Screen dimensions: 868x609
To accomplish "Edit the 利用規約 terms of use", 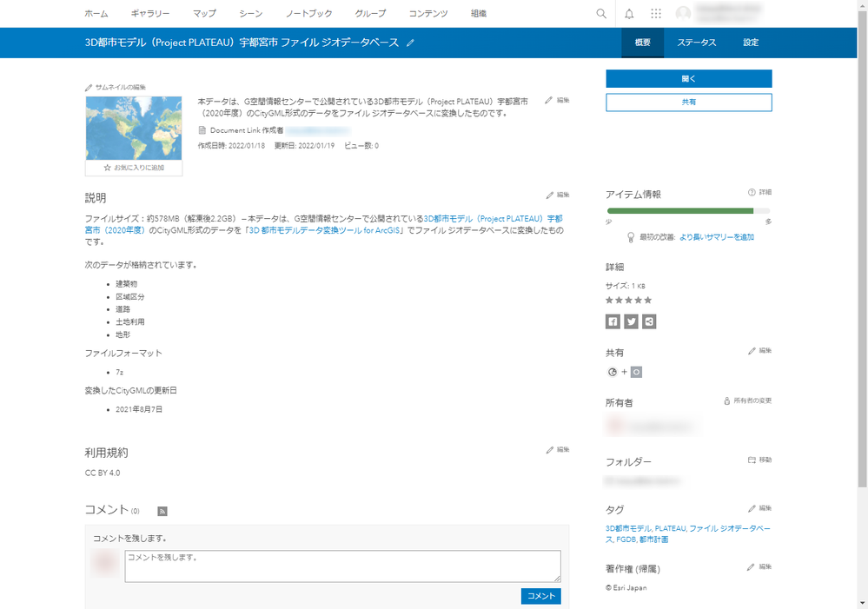I will (558, 449).
